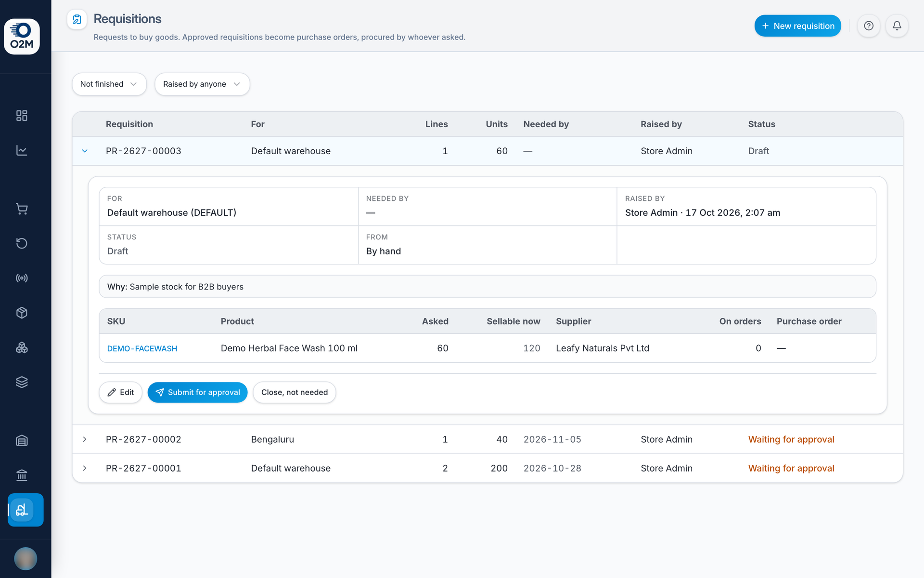Open the dashboard grid icon in sidebar
The image size is (924, 578).
tap(22, 116)
